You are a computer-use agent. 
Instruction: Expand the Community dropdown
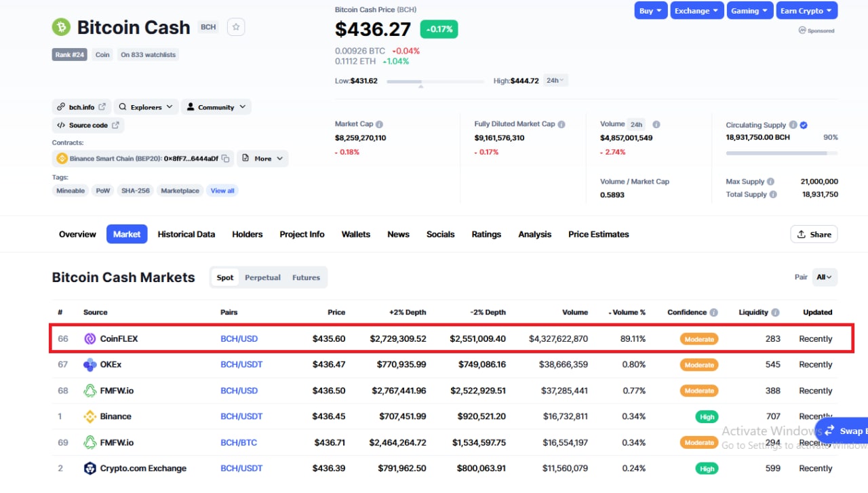coord(216,107)
